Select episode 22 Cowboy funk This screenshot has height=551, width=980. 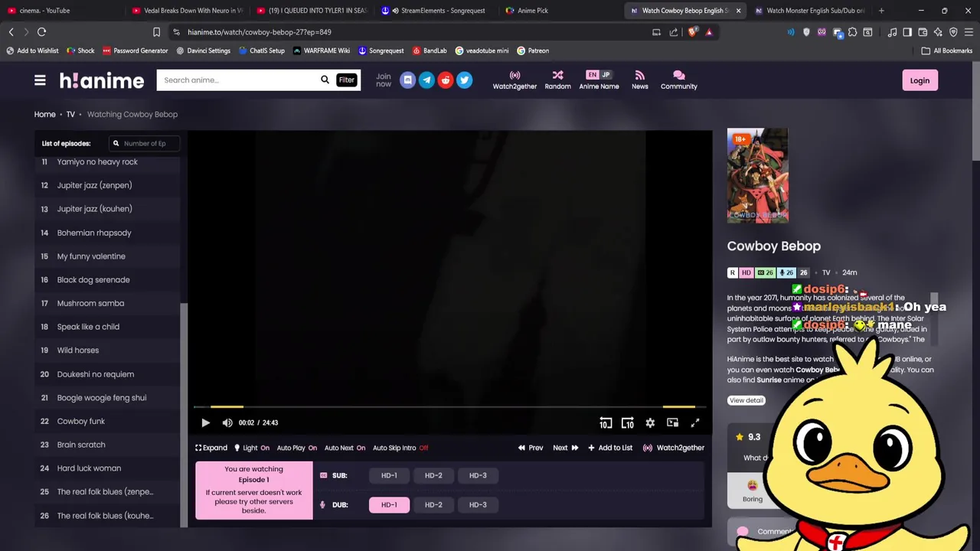coord(107,421)
